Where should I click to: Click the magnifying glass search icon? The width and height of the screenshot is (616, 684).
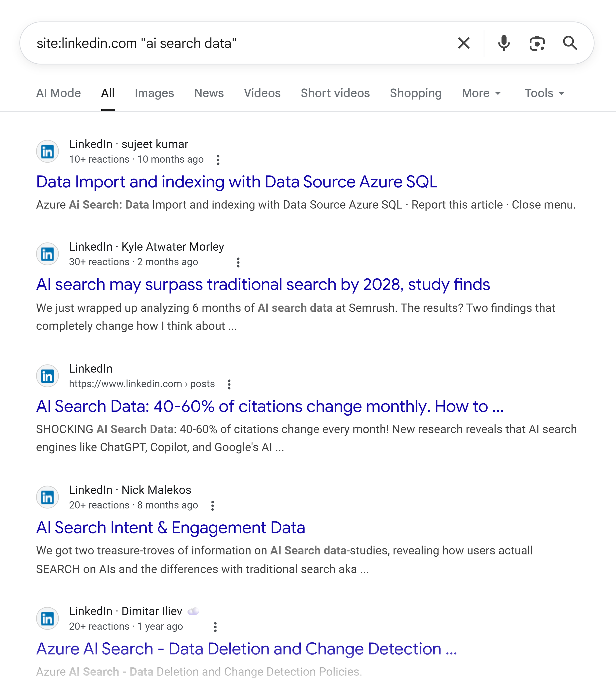tap(570, 43)
